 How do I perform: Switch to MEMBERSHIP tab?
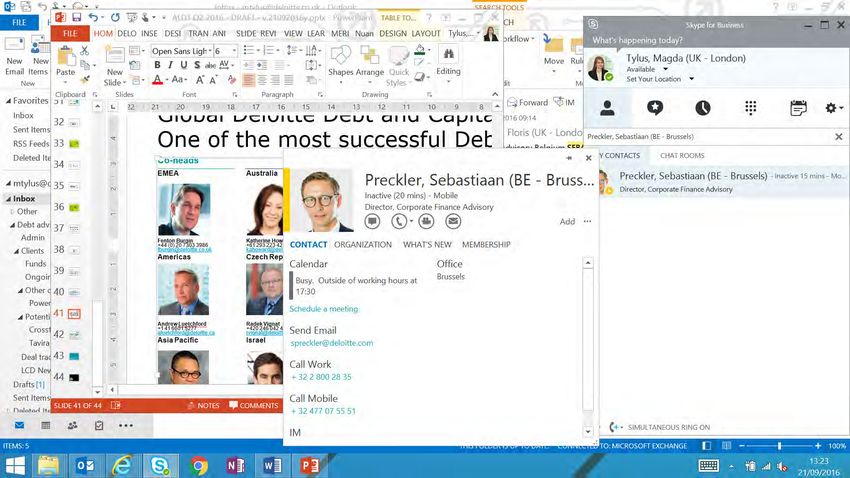tap(486, 244)
